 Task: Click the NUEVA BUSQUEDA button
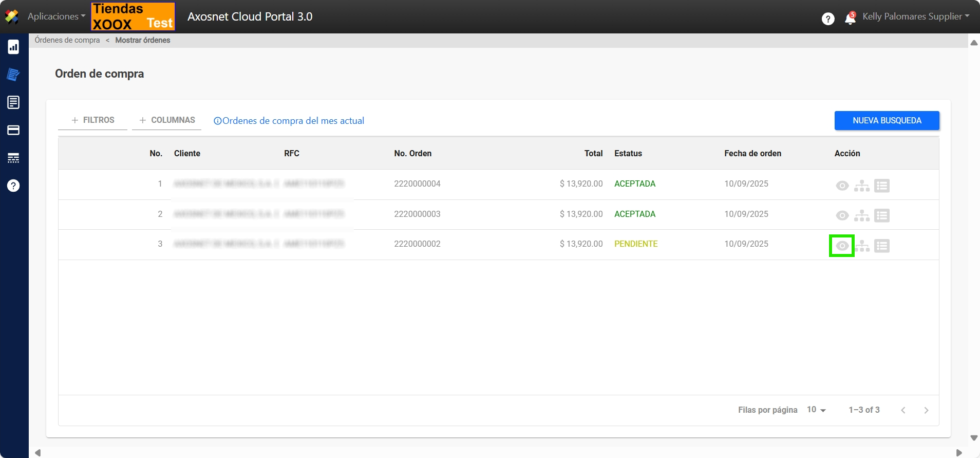click(887, 120)
